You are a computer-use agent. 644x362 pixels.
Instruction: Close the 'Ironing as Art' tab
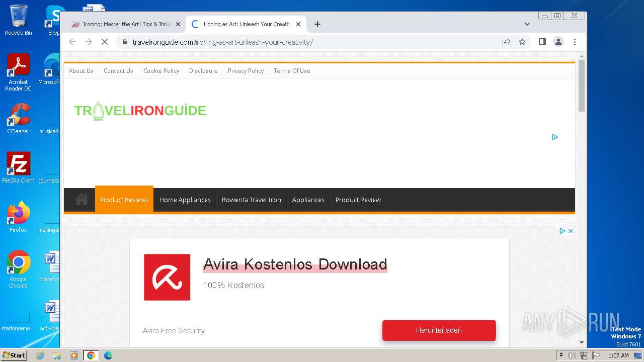[x=298, y=24]
